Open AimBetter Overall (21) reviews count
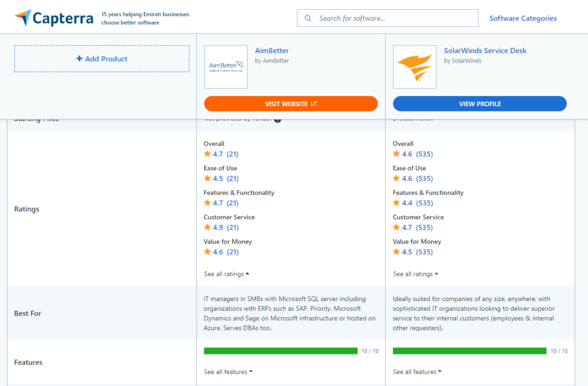 pos(233,154)
